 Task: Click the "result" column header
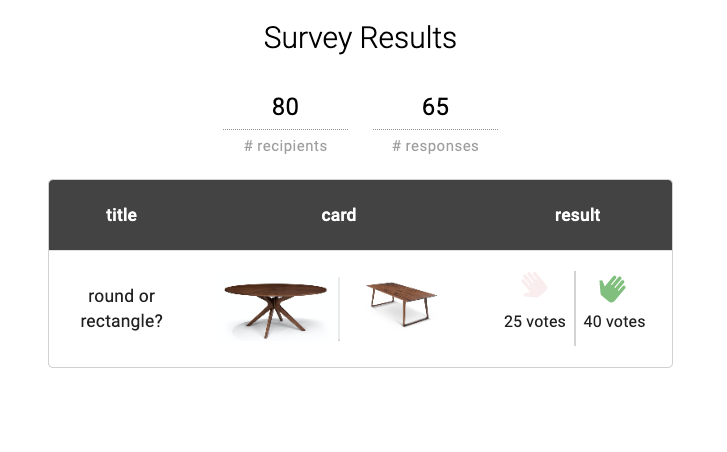(x=577, y=215)
